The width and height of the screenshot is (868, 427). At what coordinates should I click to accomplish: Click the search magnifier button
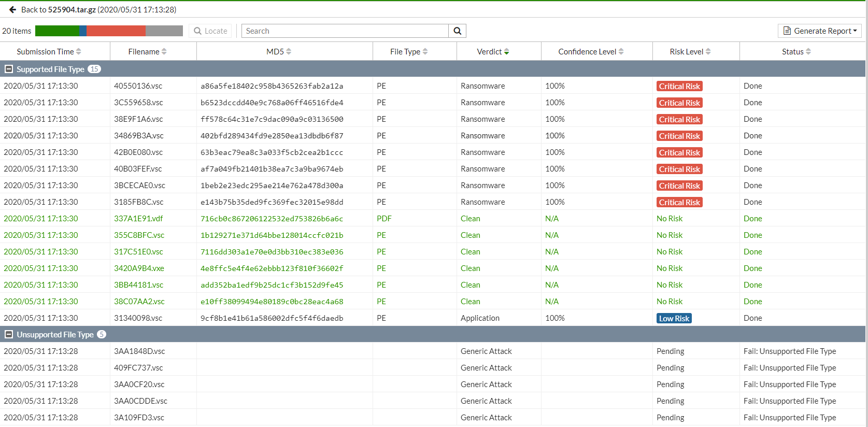457,31
